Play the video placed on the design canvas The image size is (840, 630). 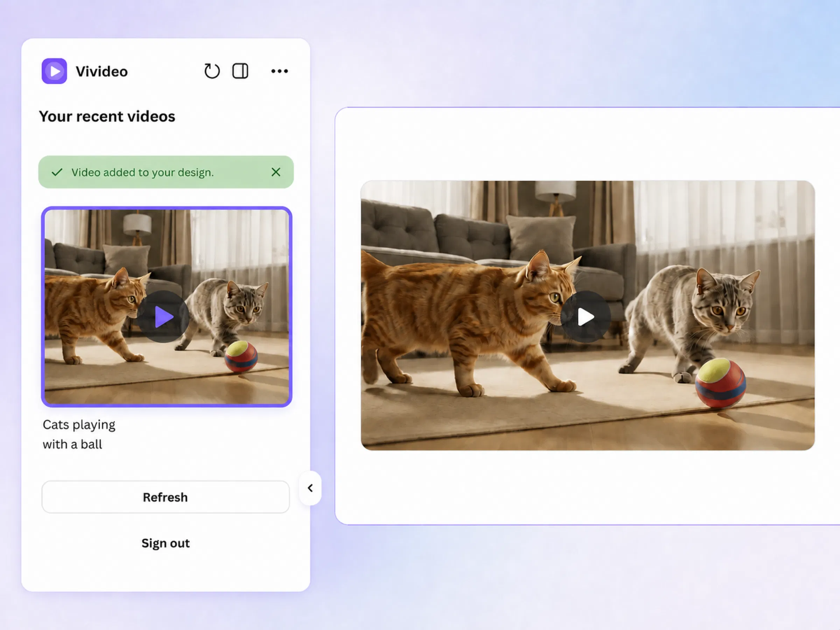(585, 317)
